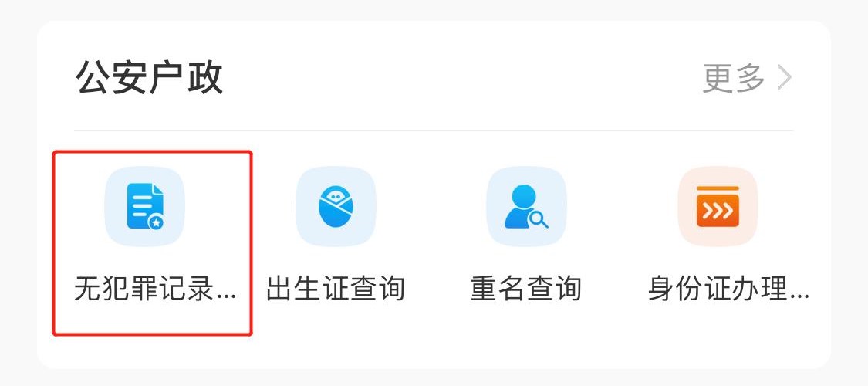This screenshot has width=868, height=386.
Task: Click the 更多 link in the header
Action: (734, 77)
